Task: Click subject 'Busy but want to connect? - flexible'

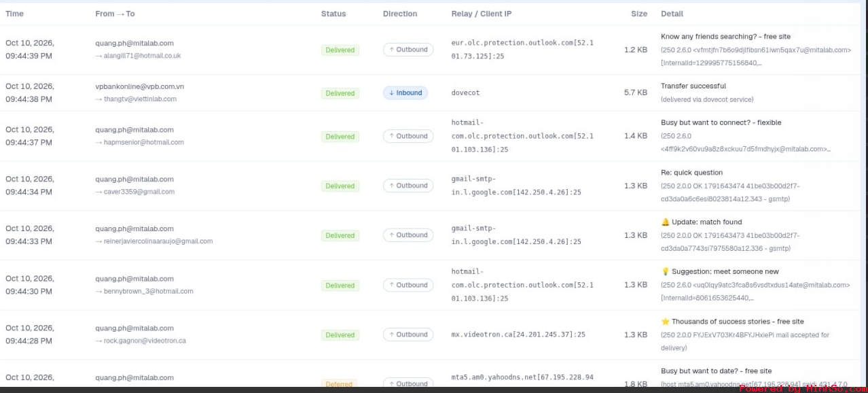Action: click(x=721, y=123)
